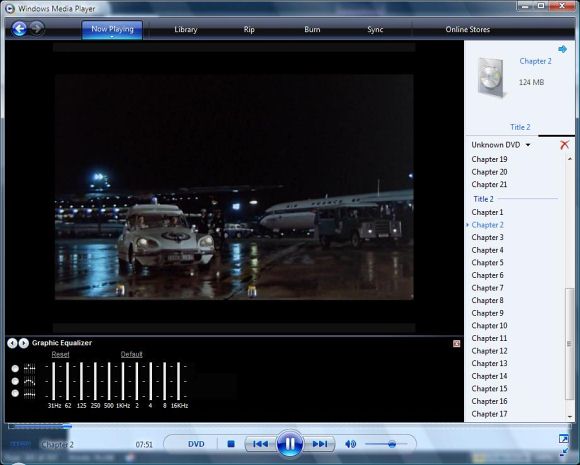The height and width of the screenshot is (465, 580).
Task: Select Chapter 13 under Title 2
Action: (489, 363)
